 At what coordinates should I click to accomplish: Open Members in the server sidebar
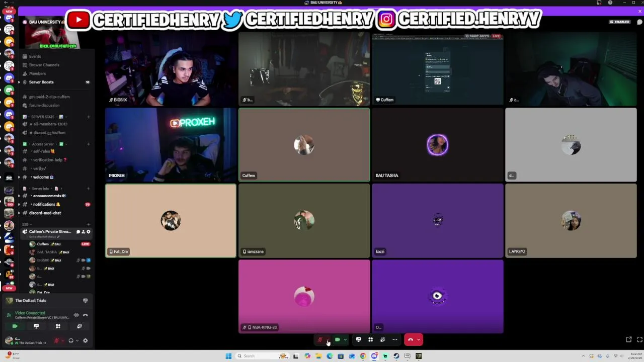tap(37, 73)
